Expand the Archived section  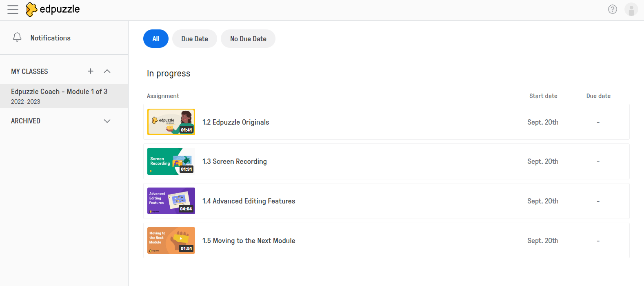point(107,121)
